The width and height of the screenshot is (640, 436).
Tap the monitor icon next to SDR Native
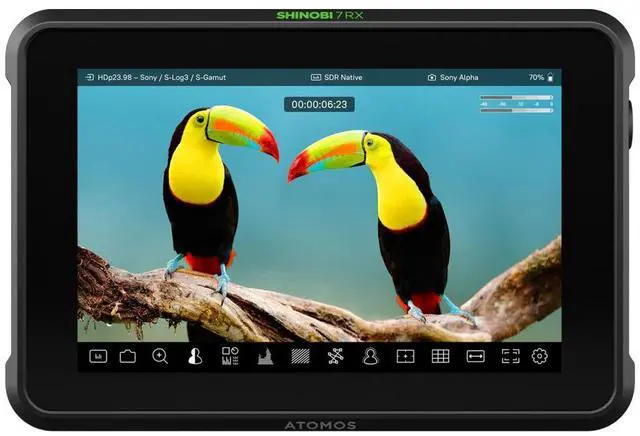pos(316,77)
